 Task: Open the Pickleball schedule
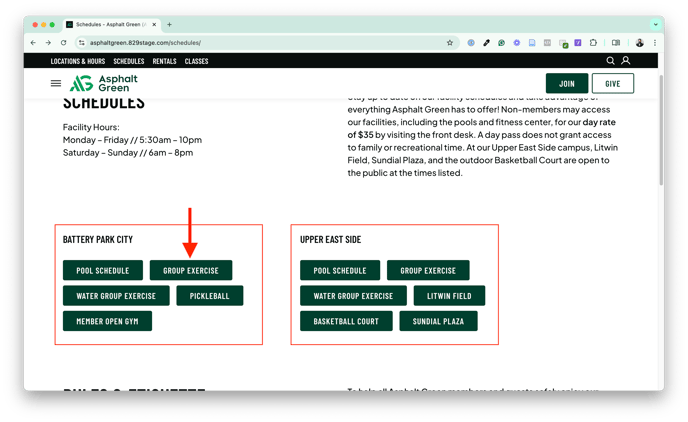click(210, 296)
